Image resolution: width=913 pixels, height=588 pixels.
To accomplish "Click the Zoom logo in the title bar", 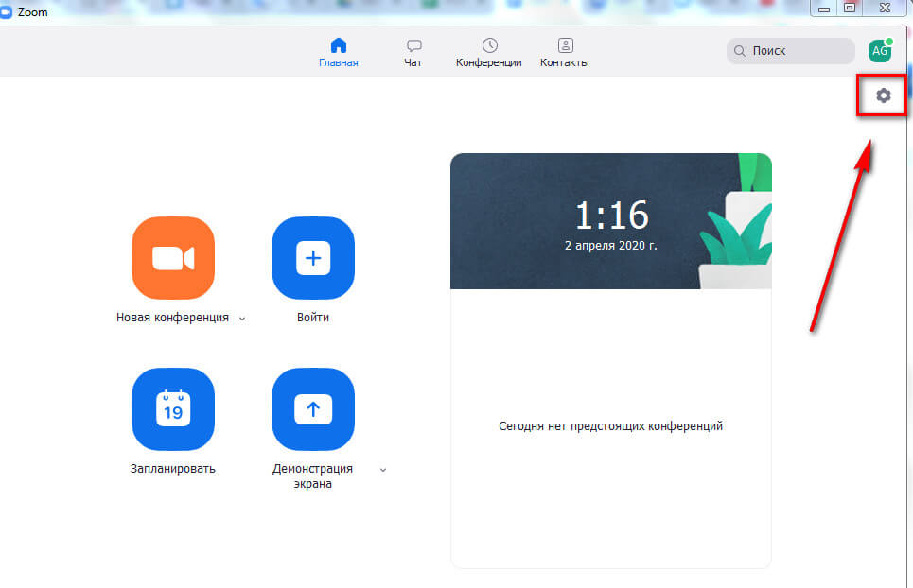I will 9,12.
